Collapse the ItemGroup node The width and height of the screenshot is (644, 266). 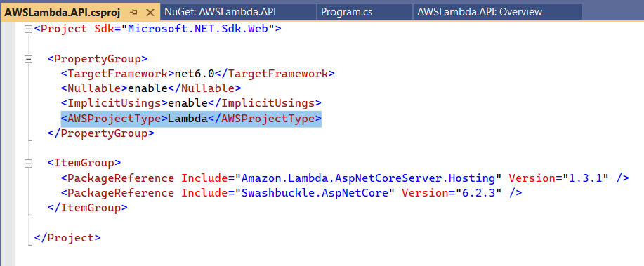[28, 164]
